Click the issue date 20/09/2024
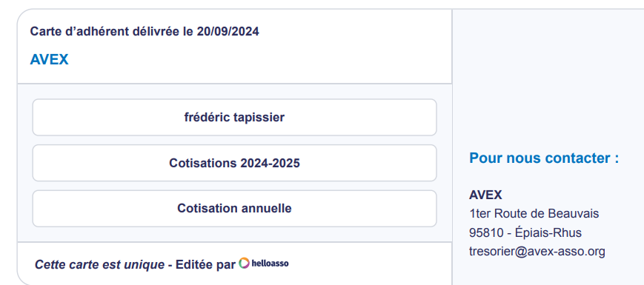 click(228, 31)
